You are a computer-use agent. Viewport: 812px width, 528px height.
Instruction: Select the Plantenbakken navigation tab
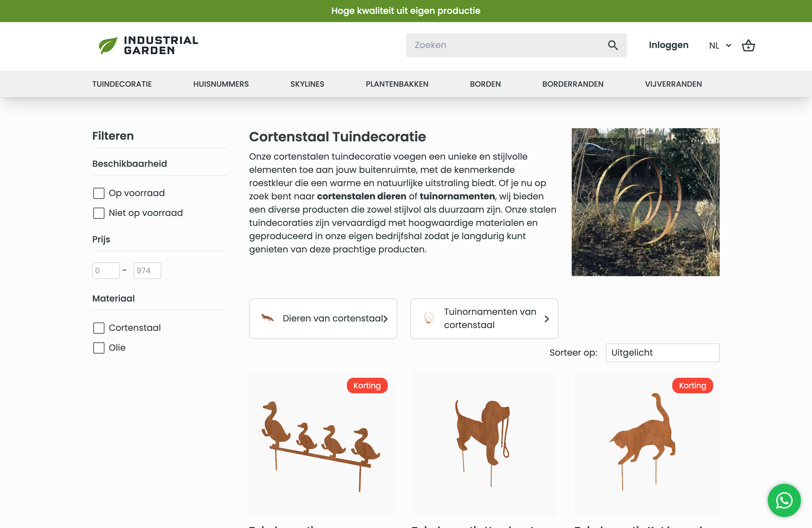point(397,84)
